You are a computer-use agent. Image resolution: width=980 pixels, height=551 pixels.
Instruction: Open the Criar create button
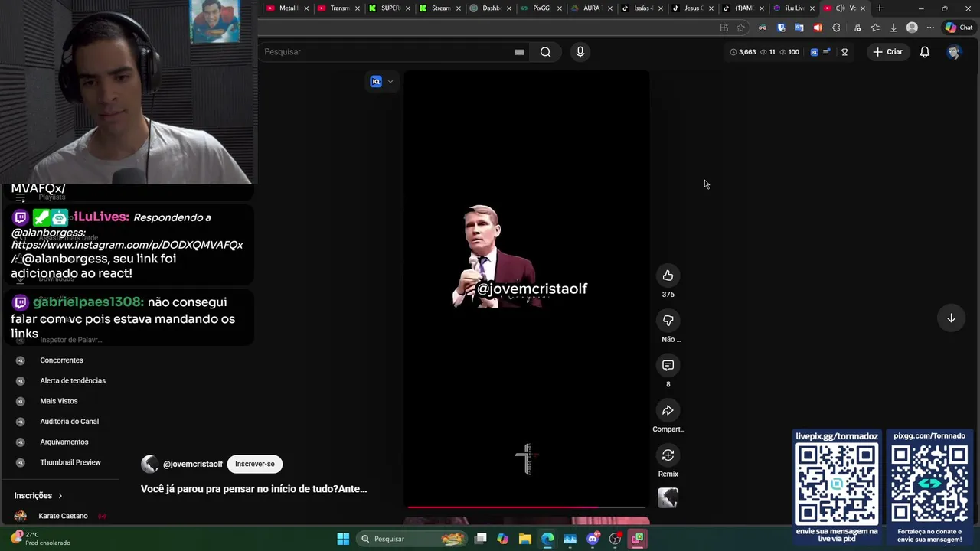pos(887,52)
